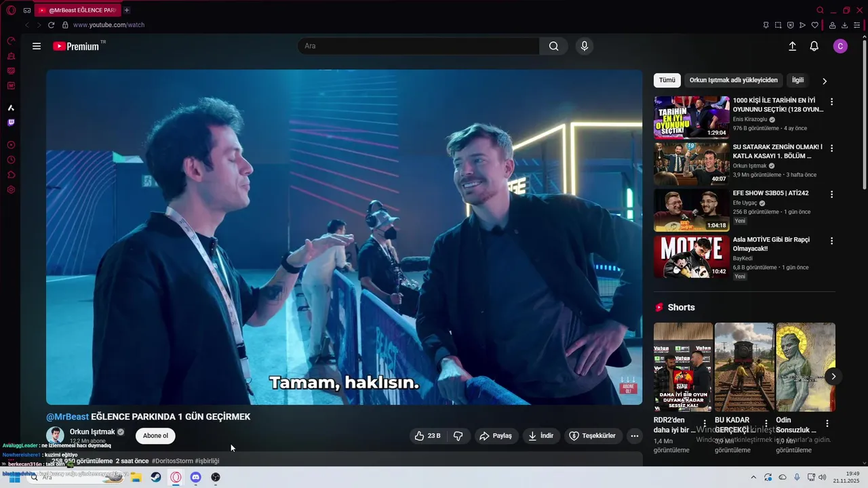Open 1000 KİŞİ İLE TARİHİN video thumbnail

pyautogui.click(x=692, y=117)
